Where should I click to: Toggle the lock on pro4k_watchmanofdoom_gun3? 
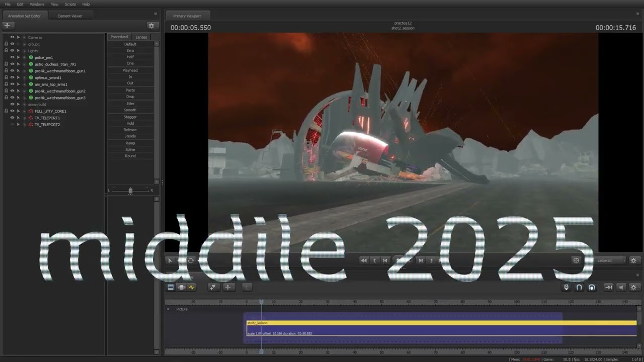tap(6, 98)
